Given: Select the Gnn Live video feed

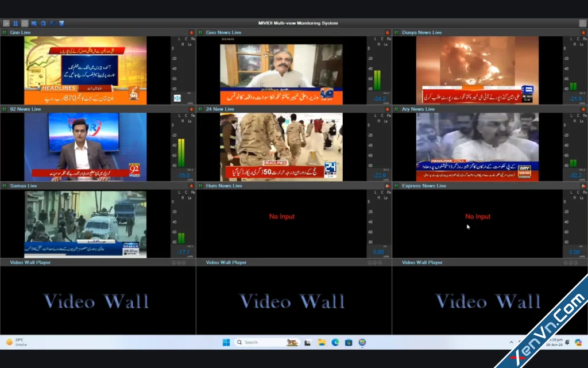Looking at the screenshot, I should point(86,70).
